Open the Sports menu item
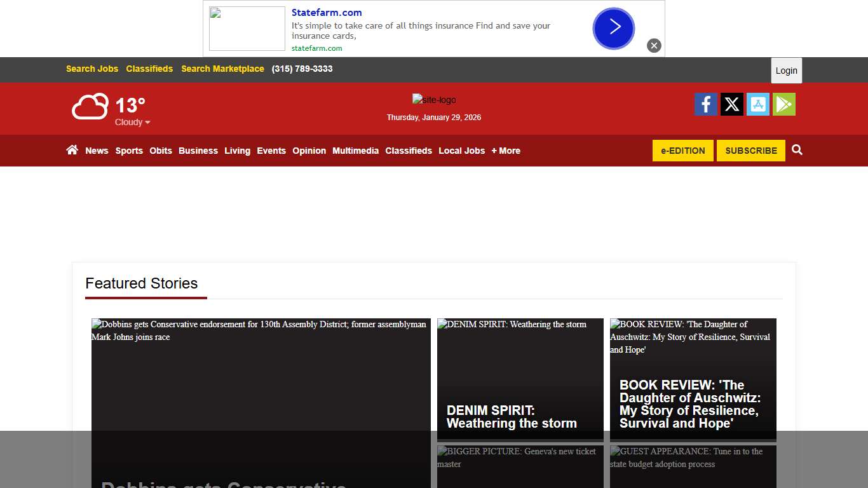The height and width of the screenshot is (488, 868). click(129, 151)
